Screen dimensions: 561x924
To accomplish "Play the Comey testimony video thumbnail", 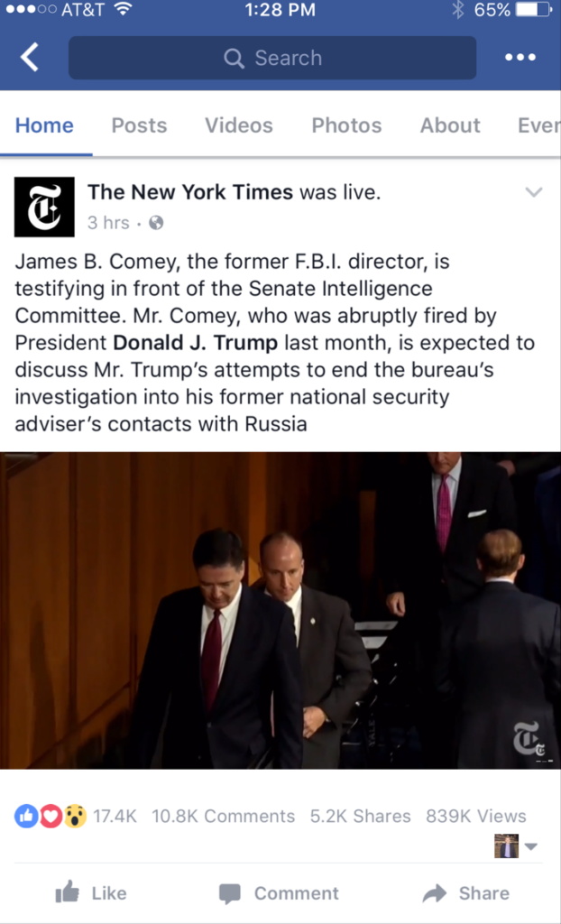I will (280, 611).
